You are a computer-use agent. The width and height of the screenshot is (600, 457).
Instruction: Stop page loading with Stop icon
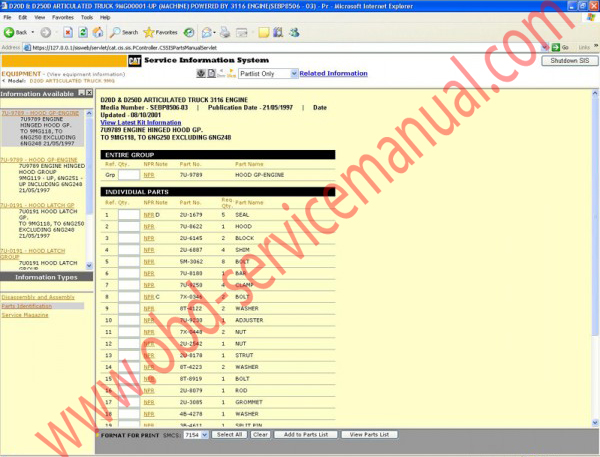click(68, 33)
